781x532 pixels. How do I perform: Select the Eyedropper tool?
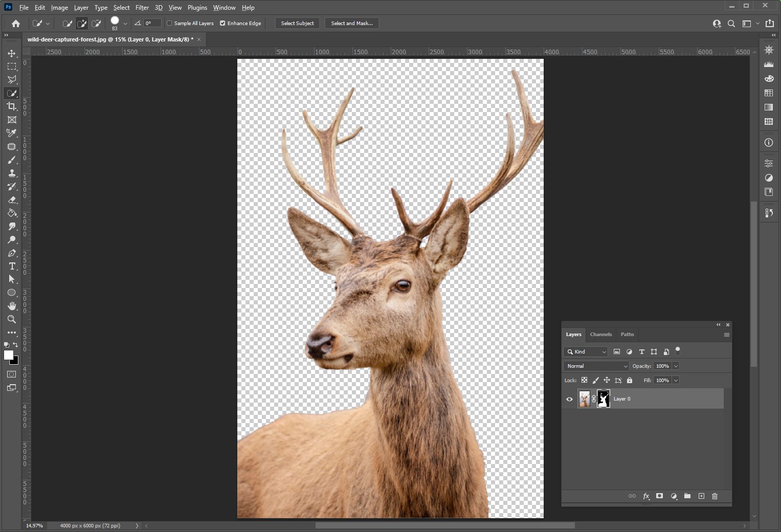(12, 133)
